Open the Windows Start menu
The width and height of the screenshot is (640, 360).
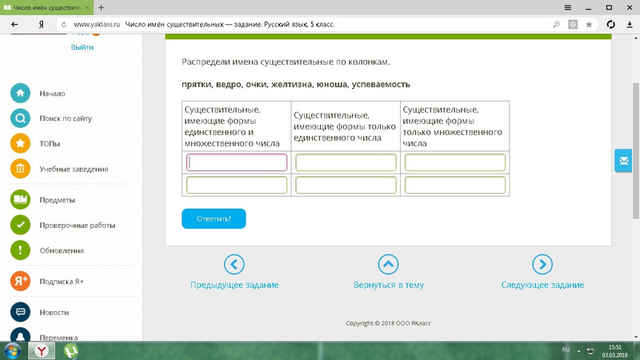(13, 351)
